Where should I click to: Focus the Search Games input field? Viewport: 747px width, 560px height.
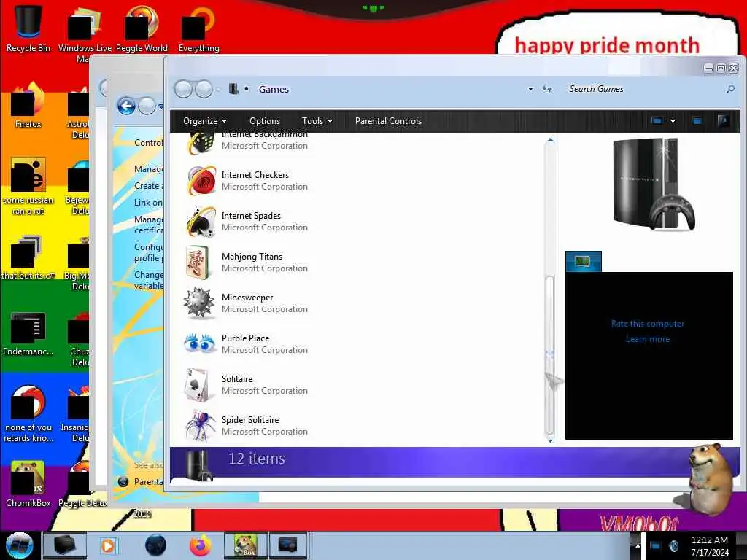(646, 89)
